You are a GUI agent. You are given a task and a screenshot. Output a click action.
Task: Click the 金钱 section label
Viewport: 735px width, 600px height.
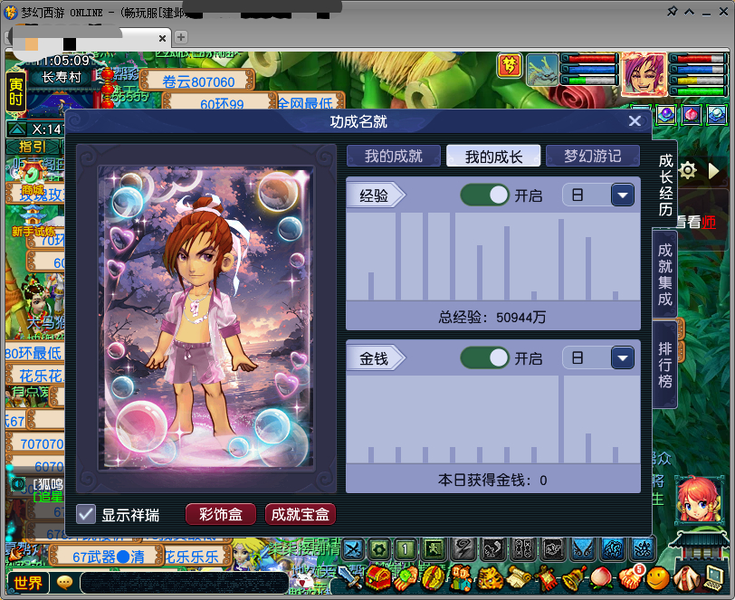click(x=374, y=359)
